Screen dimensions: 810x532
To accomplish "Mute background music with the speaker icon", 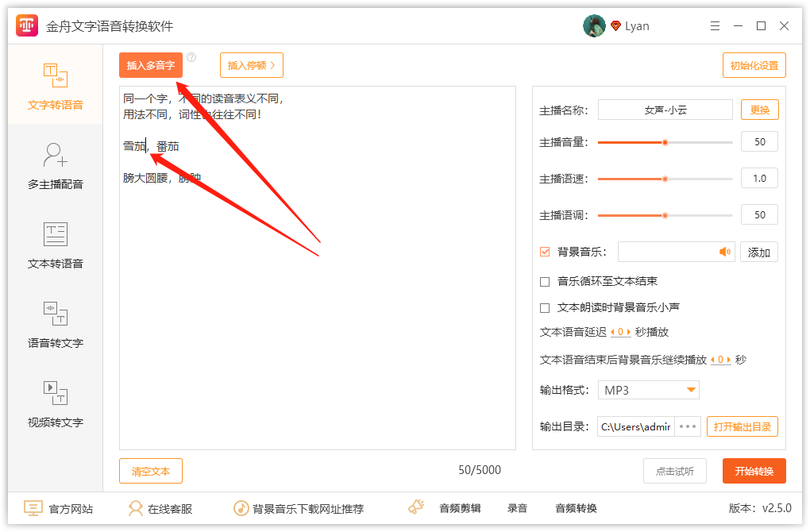I will point(724,252).
